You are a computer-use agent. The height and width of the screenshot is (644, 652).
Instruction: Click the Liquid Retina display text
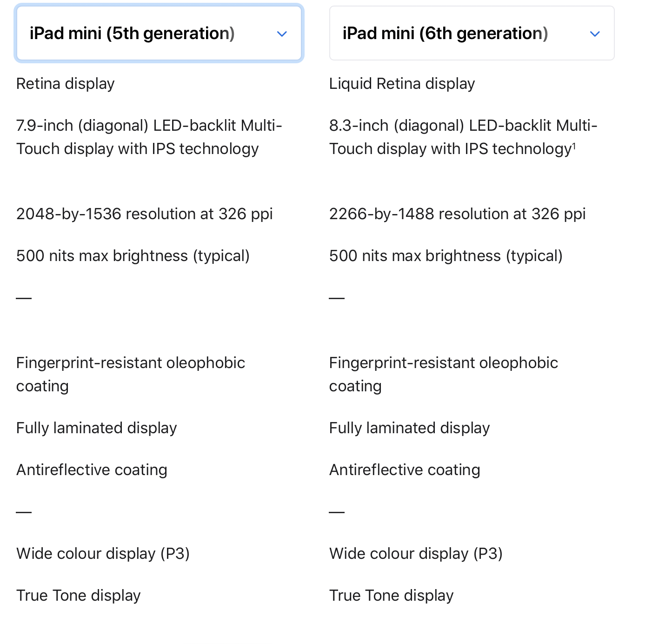click(402, 84)
